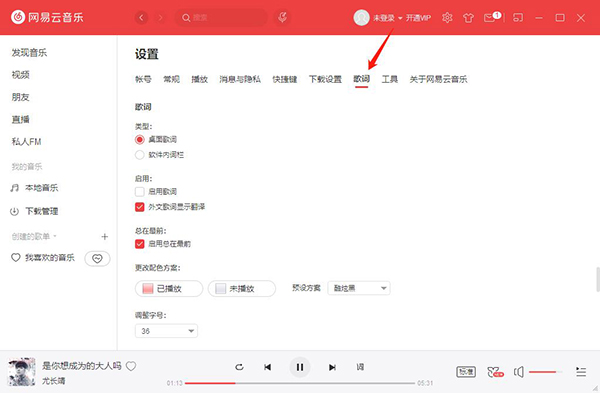Switch to 快捷键 settings tab
The image size is (600, 393).
(x=285, y=79)
